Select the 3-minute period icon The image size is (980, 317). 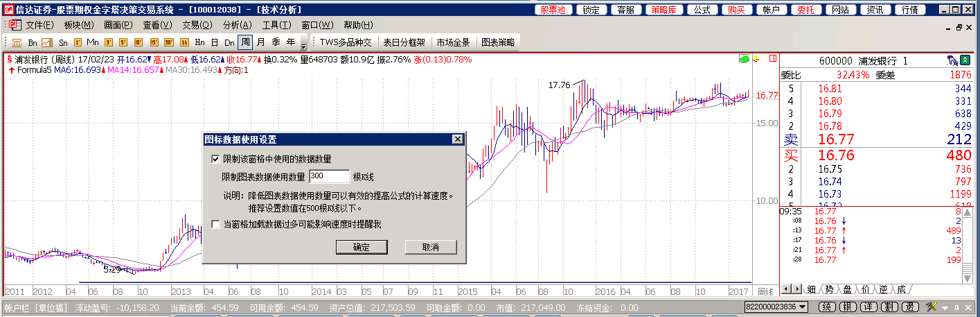tap(108, 42)
